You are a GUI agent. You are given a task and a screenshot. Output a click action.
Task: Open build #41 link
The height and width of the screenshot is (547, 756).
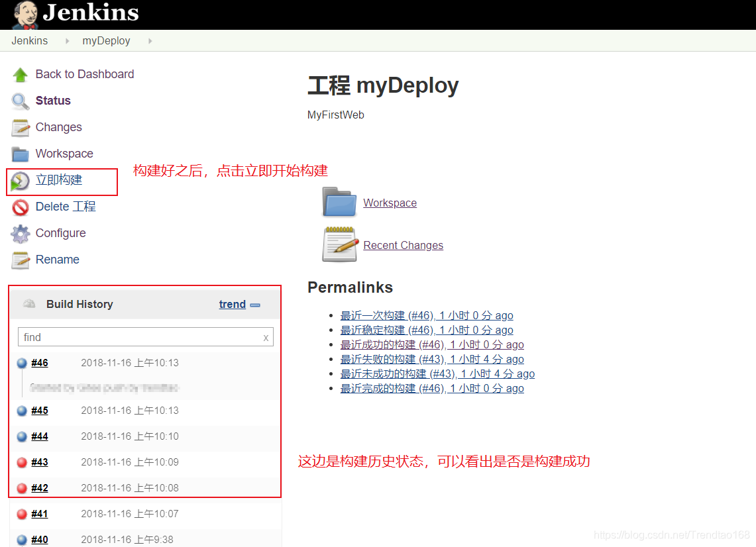coord(40,515)
